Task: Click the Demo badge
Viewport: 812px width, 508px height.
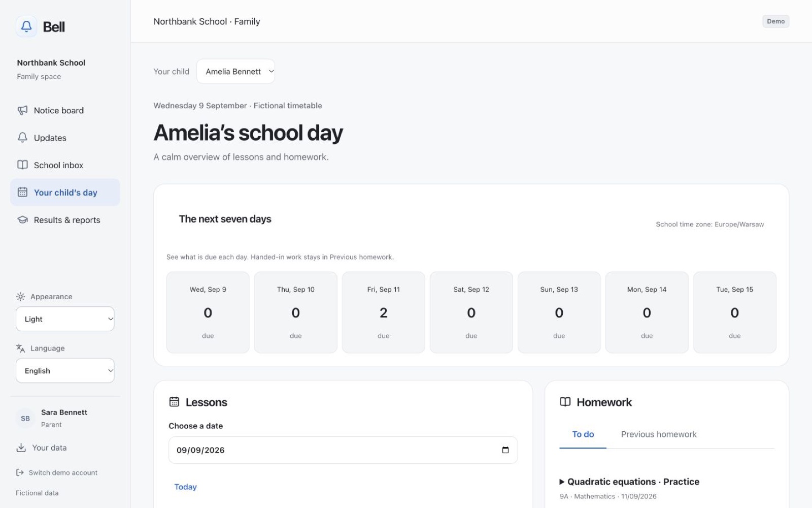Action: 775,21
